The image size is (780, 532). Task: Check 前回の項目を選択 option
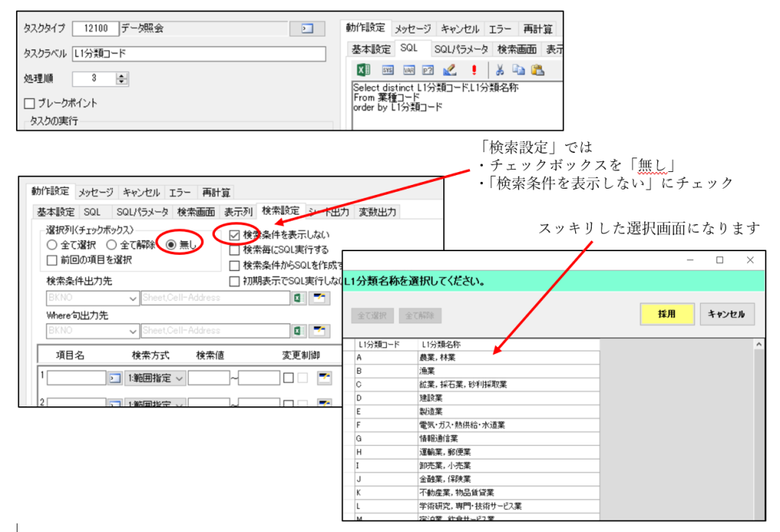(x=52, y=260)
